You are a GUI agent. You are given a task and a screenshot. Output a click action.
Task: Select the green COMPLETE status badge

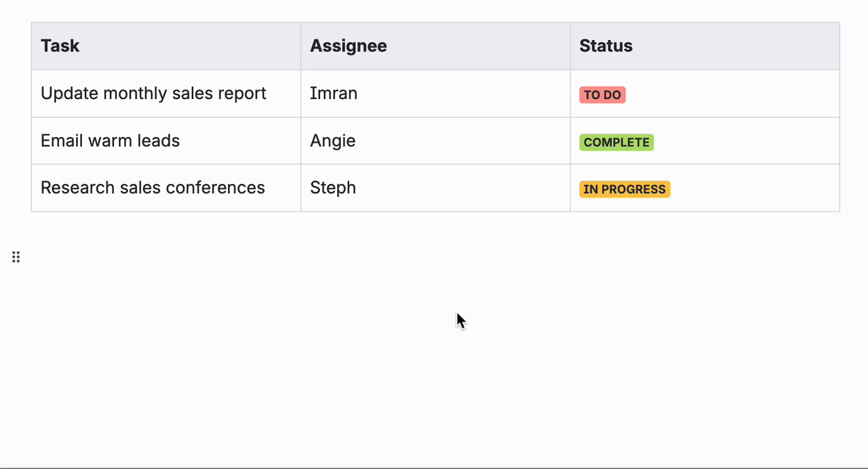[616, 142]
